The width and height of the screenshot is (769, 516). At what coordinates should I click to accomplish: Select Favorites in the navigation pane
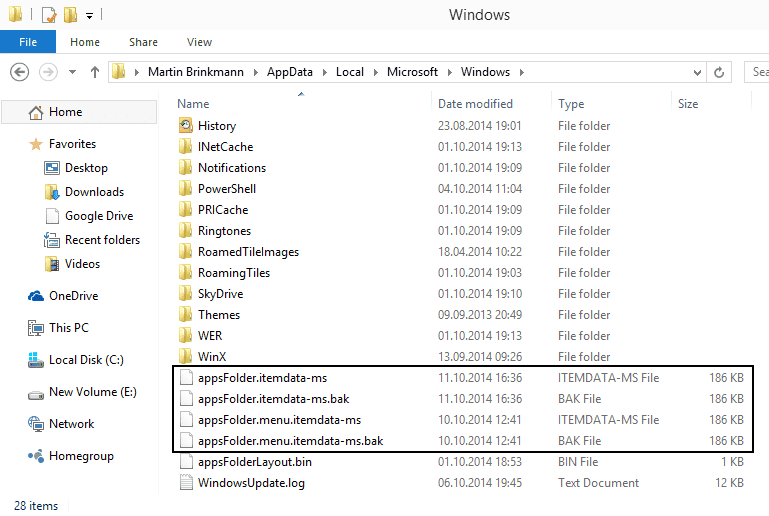tap(72, 144)
